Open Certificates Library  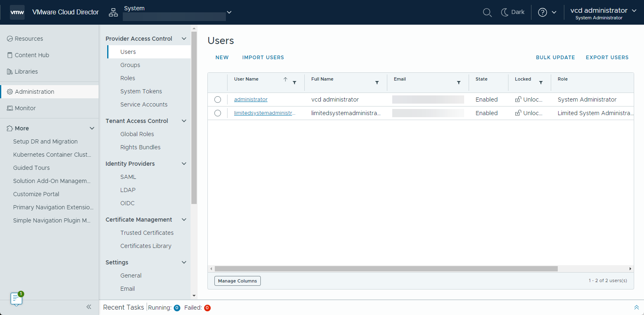pos(146,246)
